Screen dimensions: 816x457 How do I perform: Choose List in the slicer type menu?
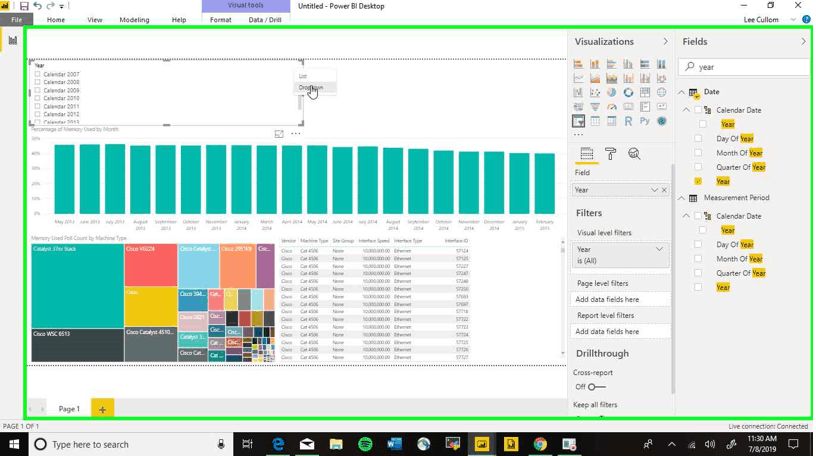point(315,76)
